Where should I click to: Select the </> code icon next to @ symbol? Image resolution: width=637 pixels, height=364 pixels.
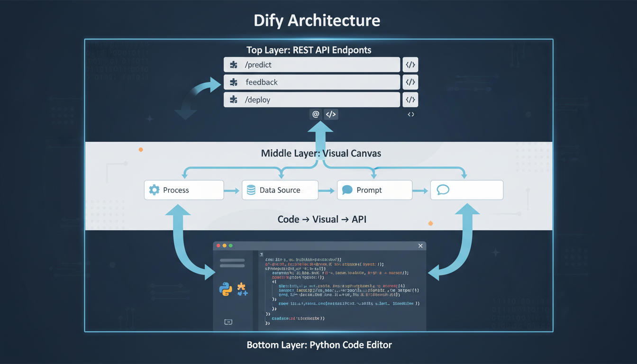pyautogui.click(x=330, y=114)
